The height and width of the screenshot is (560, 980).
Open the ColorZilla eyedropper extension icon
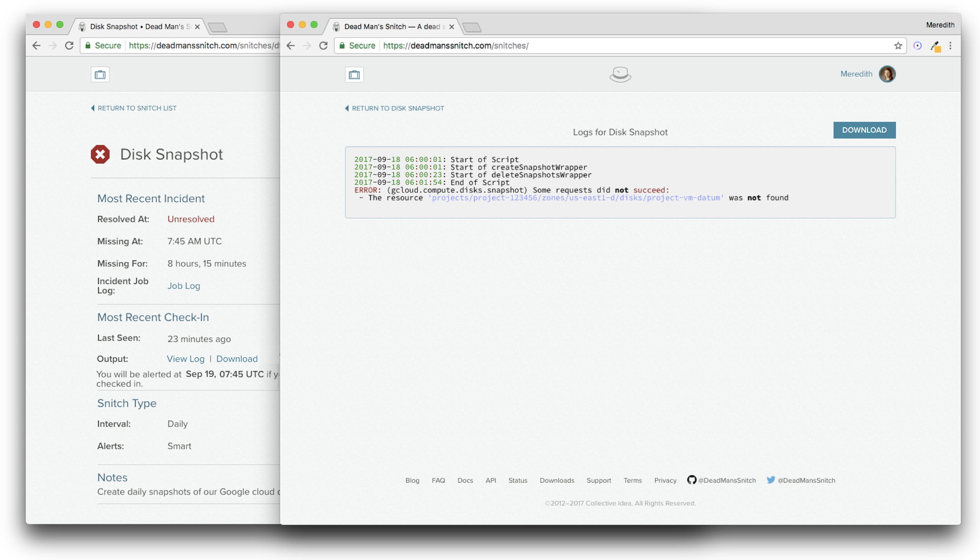click(x=935, y=45)
